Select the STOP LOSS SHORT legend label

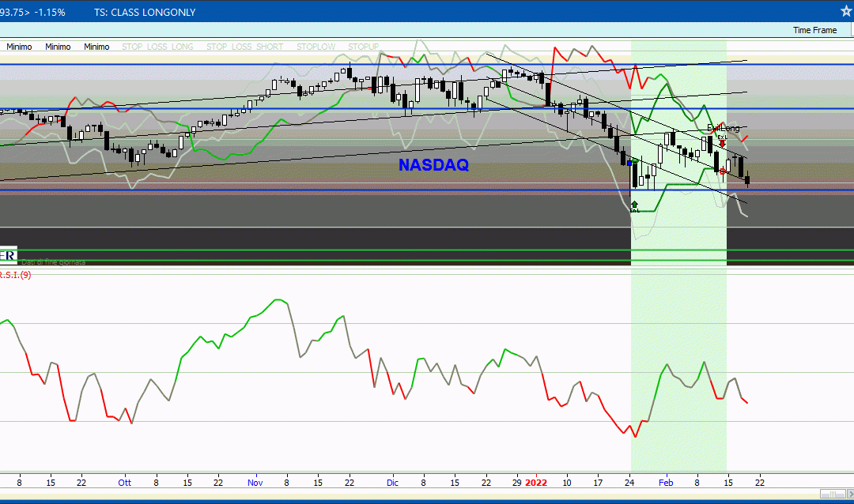tap(244, 47)
